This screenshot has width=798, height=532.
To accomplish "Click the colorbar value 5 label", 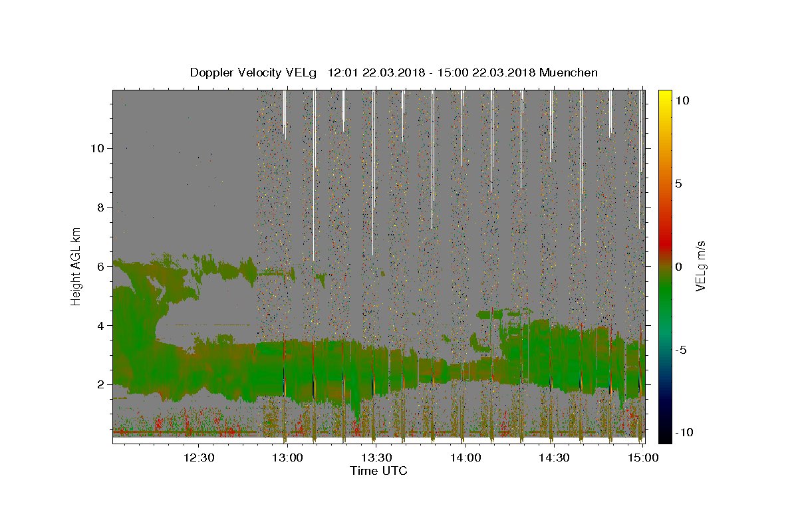I will (678, 183).
